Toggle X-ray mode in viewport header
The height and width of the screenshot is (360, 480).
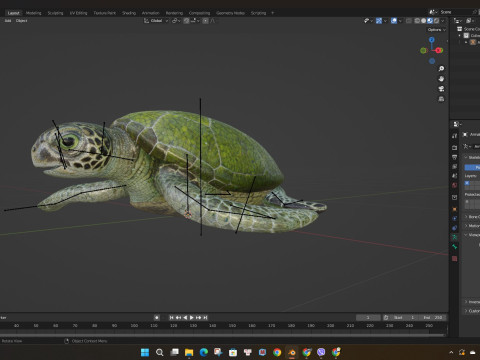click(409, 21)
